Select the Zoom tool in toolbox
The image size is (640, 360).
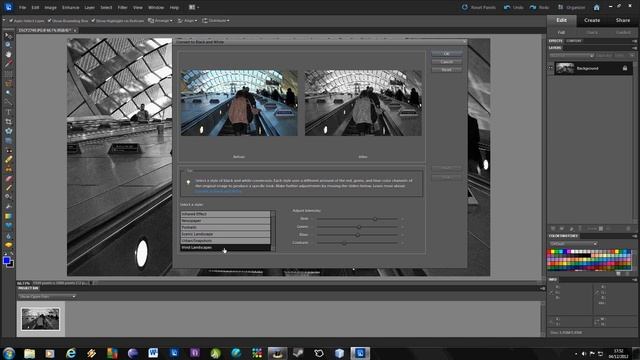8,44
